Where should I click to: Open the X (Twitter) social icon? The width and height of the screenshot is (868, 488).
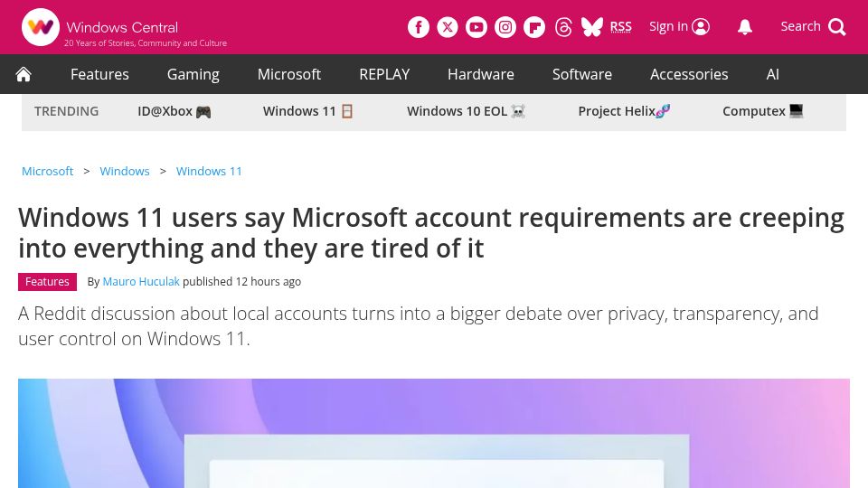point(448,27)
